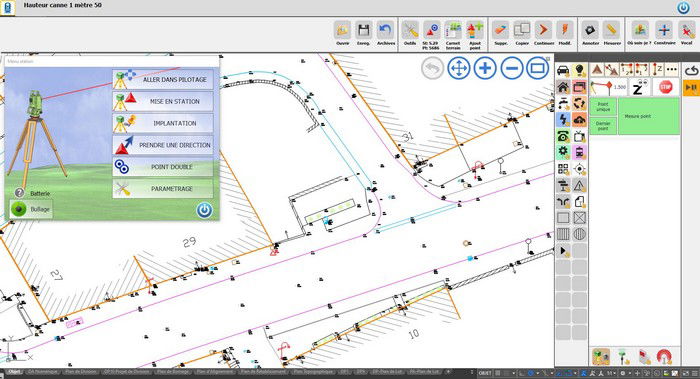Toggle the orange play/pause button
The image size is (700, 379).
click(x=691, y=87)
